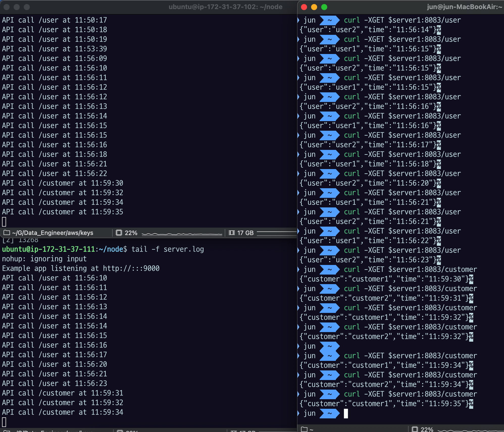Click the folder icon in left terminal status bar
The image size is (504, 432).
click(x=7, y=233)
